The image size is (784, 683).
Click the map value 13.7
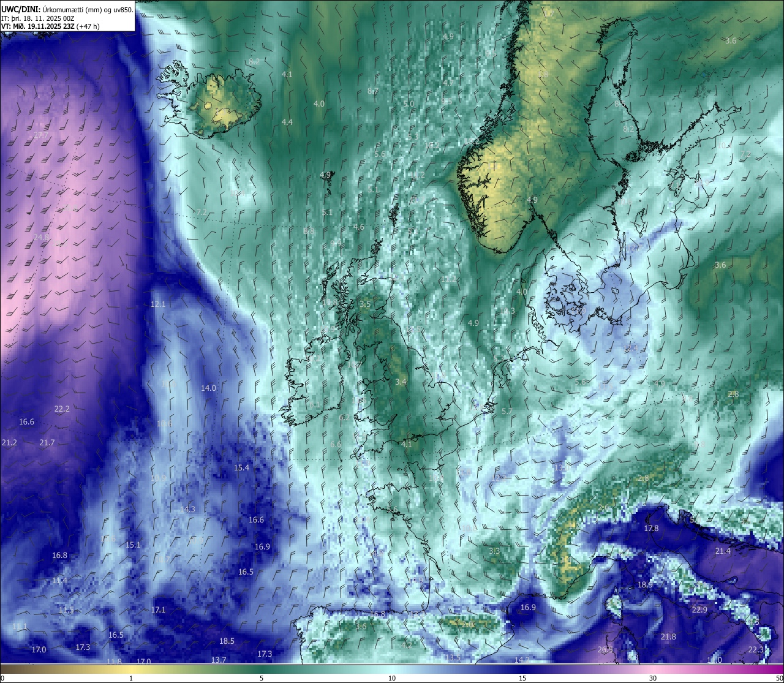[x=219, y=660]
